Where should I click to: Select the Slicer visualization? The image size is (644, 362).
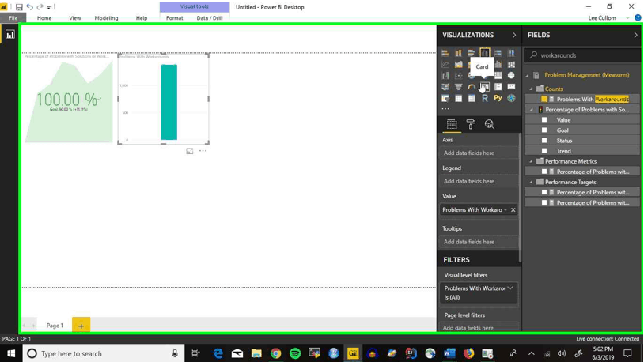445,98
